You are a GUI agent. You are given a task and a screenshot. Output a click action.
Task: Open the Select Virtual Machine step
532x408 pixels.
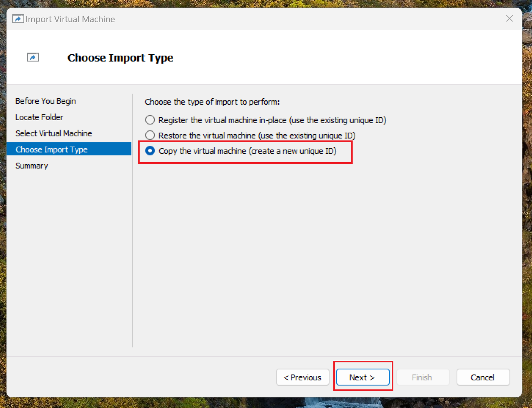tap(54, 133)
